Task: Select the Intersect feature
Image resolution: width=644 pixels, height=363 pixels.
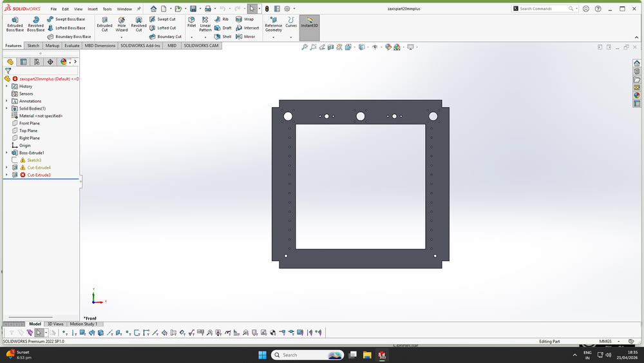Action: pyautogui.click(x=247, y=28)
